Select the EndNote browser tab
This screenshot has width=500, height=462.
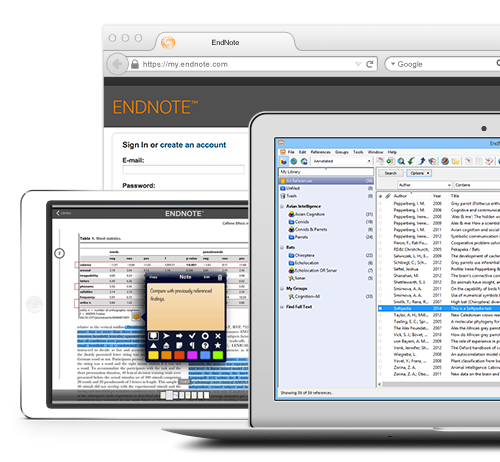point(225,42)
